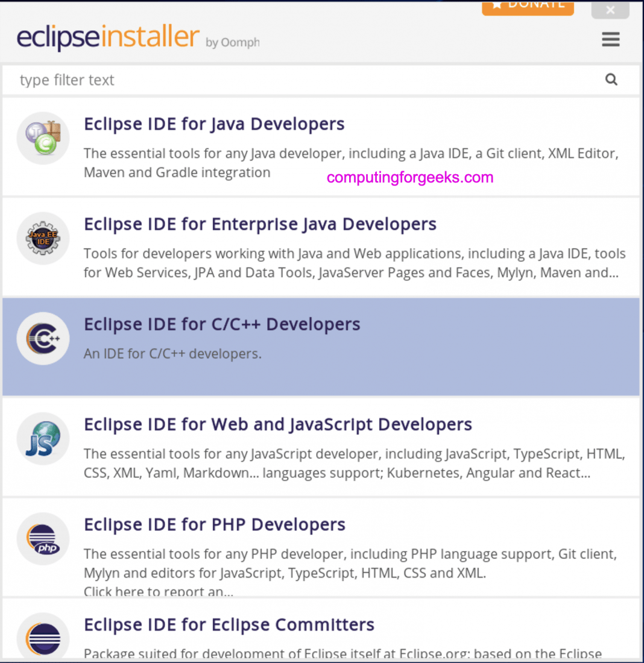Click the JS globe icon for JavaScript package

click(x=43, y=438)
